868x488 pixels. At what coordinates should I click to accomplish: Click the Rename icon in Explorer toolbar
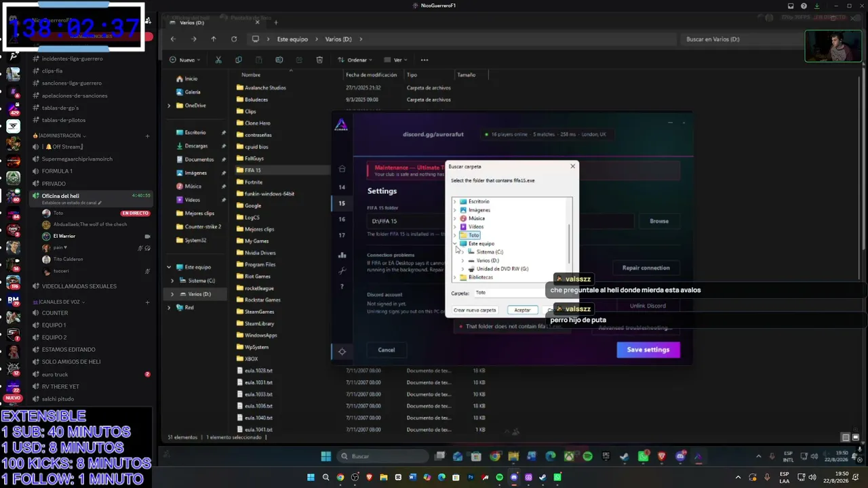(x=279, y=60)
